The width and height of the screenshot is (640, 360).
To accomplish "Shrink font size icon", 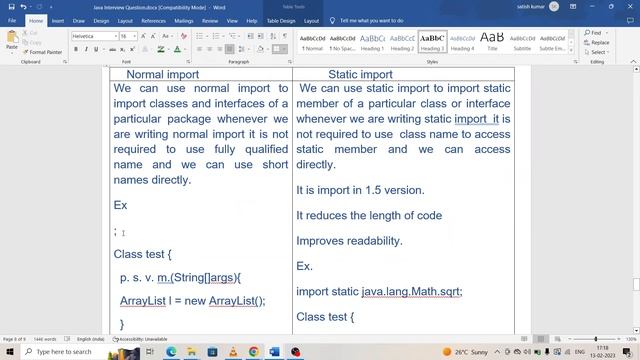I will 153,36.
